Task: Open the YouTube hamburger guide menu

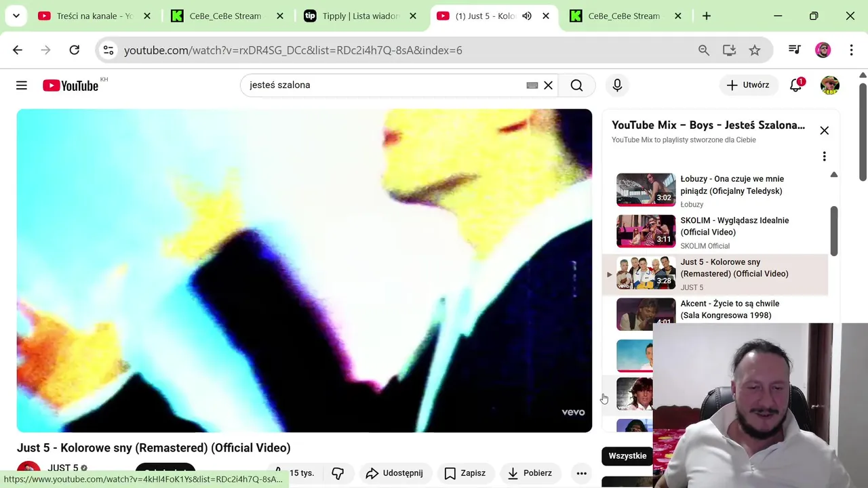Action: pyautogui.click(x=22, y=85)
